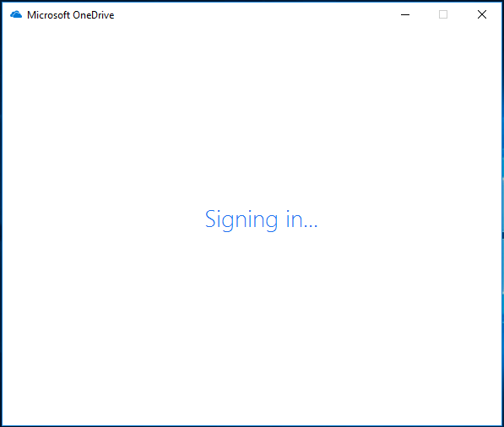Hide the OneDrive window with the dash icon
This screenshot has height=427, width=504.
tap(405, 14)
